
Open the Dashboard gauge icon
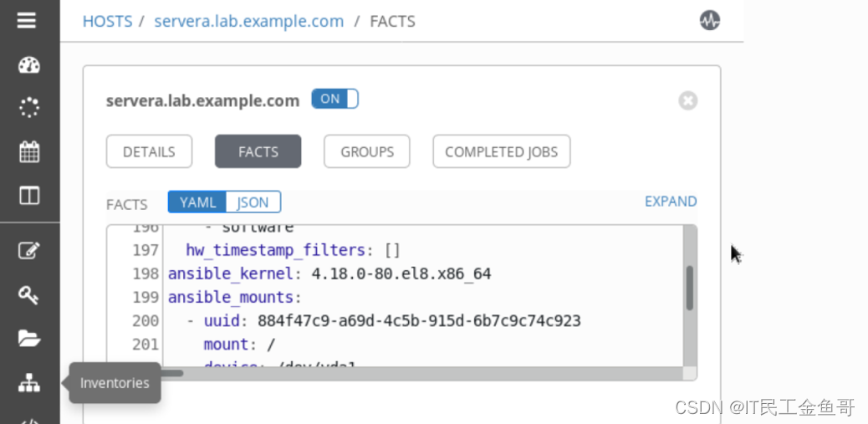(x=28, y=64)
